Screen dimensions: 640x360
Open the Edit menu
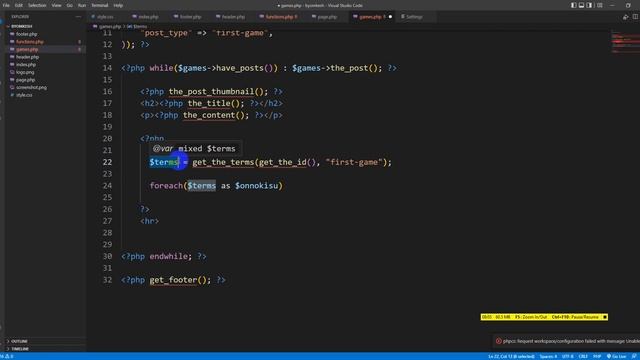coord(19,5)
